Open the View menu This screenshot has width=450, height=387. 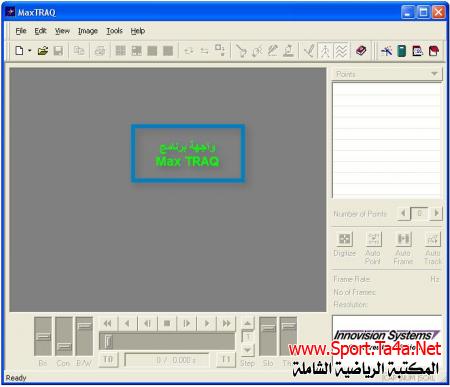(x=62, y=31)
